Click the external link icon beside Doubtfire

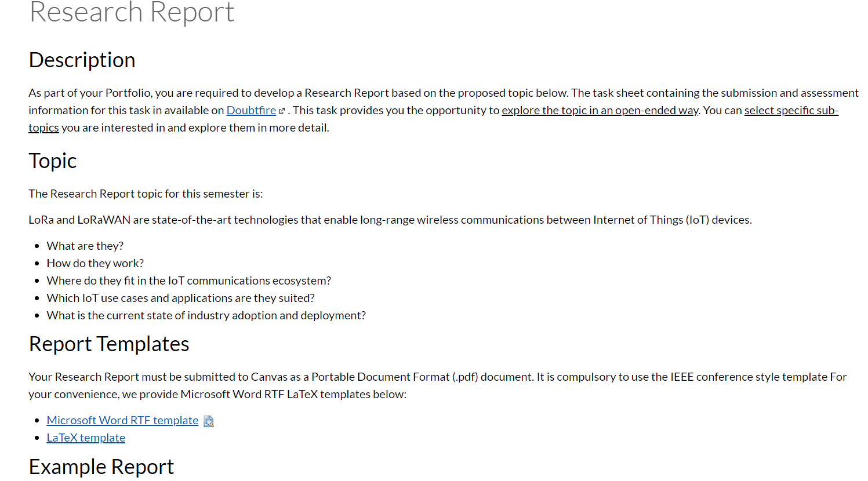click(x=282, y=111)
